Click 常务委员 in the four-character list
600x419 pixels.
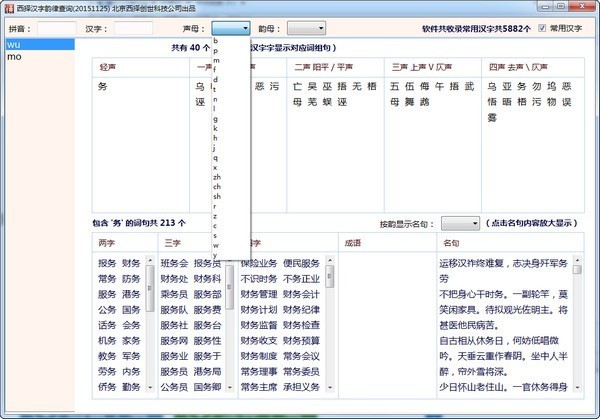[x=302, y=371]
